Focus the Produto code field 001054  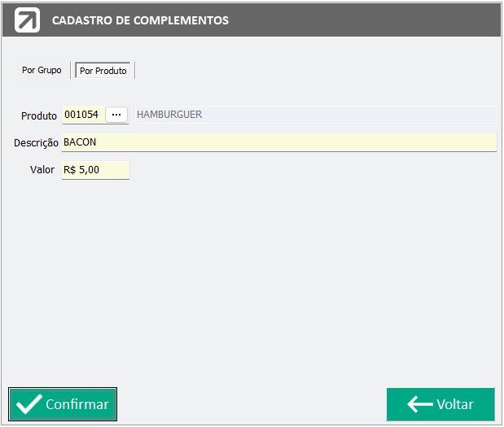pyautogui.click(x=82, y=115)
